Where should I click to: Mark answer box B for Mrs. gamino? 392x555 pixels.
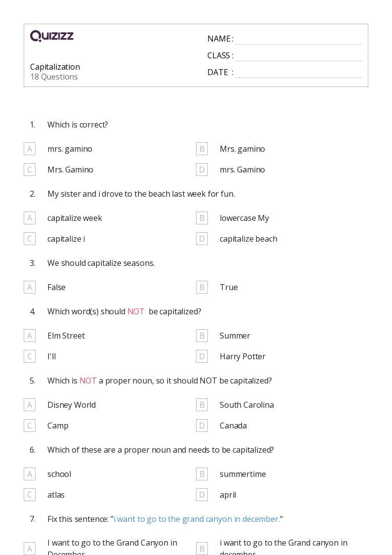(202, 149)
